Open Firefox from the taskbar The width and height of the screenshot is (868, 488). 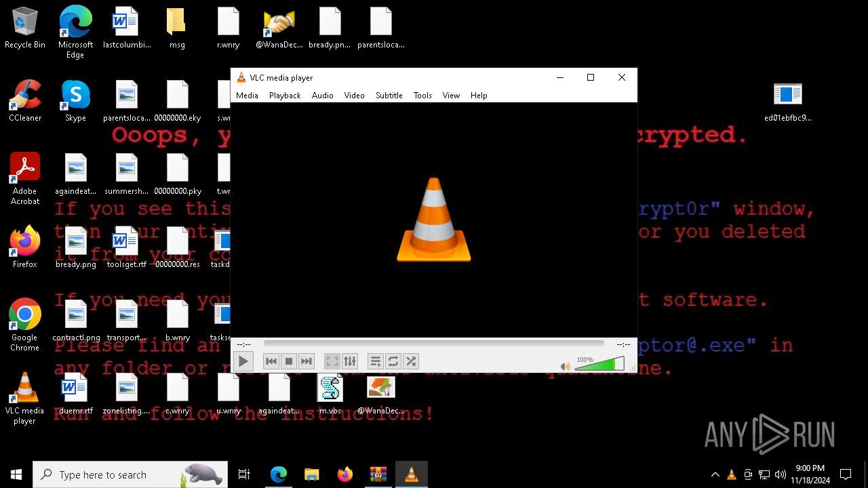pos(345,474)
